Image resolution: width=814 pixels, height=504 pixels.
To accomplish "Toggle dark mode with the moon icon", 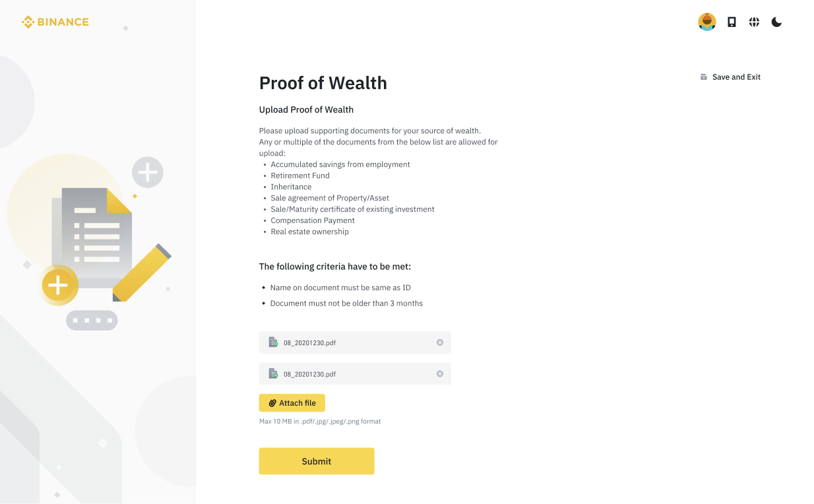I will point(776,22).
